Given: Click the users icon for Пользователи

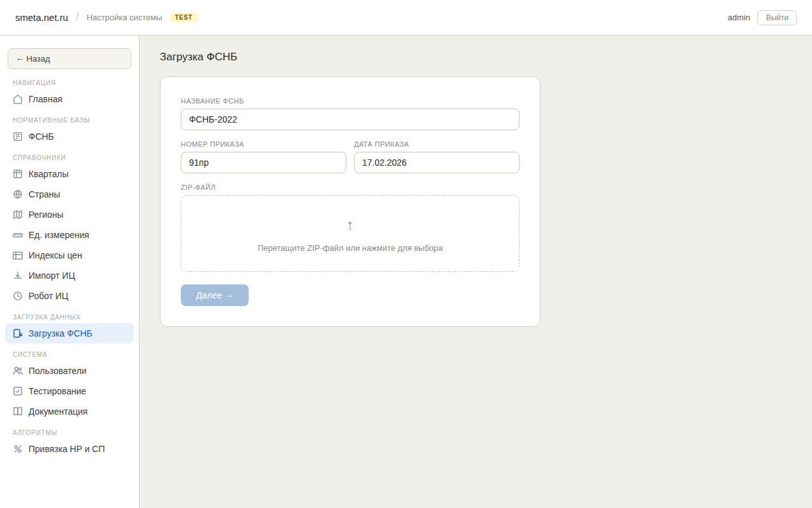Looking at the screenshot, I should (x=18, y=371).
